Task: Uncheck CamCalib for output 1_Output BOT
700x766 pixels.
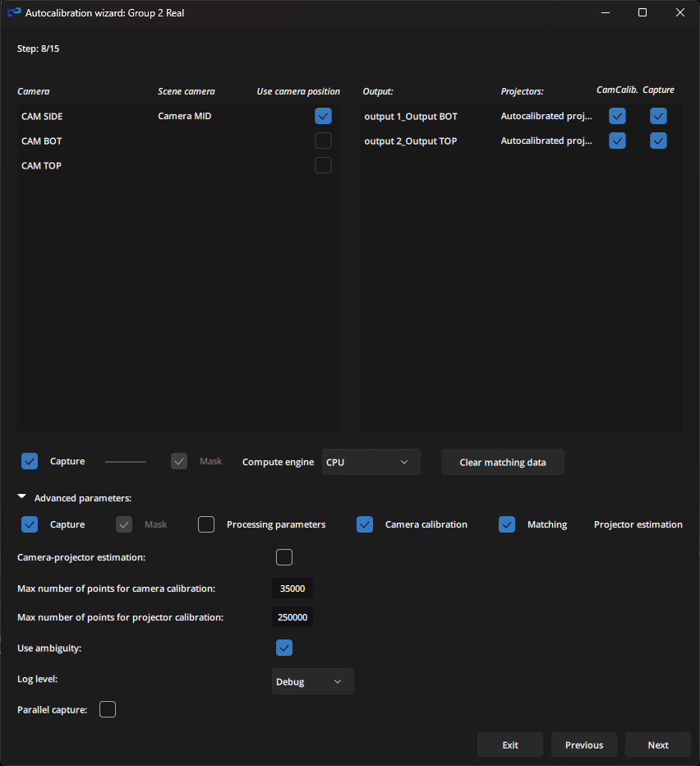Action: [617, 116]
